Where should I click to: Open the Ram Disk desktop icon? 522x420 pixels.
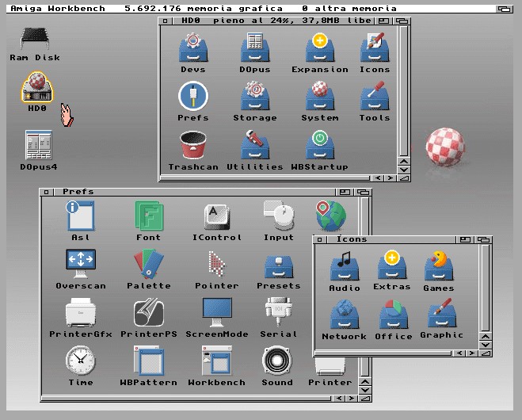pyautogui.click(x=34, y=38)
